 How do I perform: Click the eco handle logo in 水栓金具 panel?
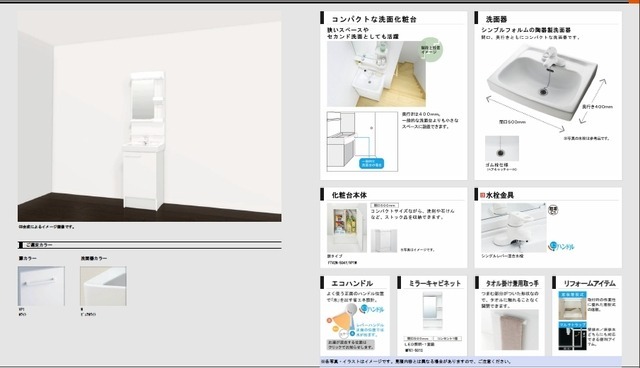562,246
